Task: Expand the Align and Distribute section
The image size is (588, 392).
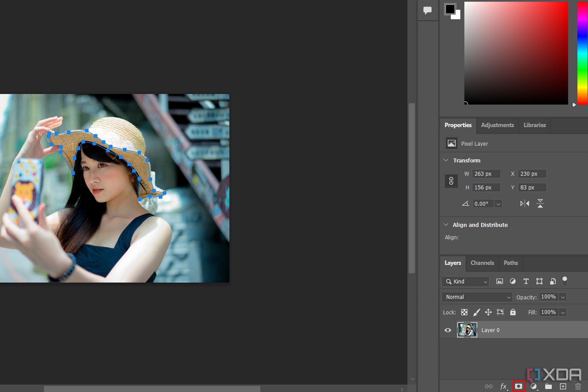Action: pos(447,225)
